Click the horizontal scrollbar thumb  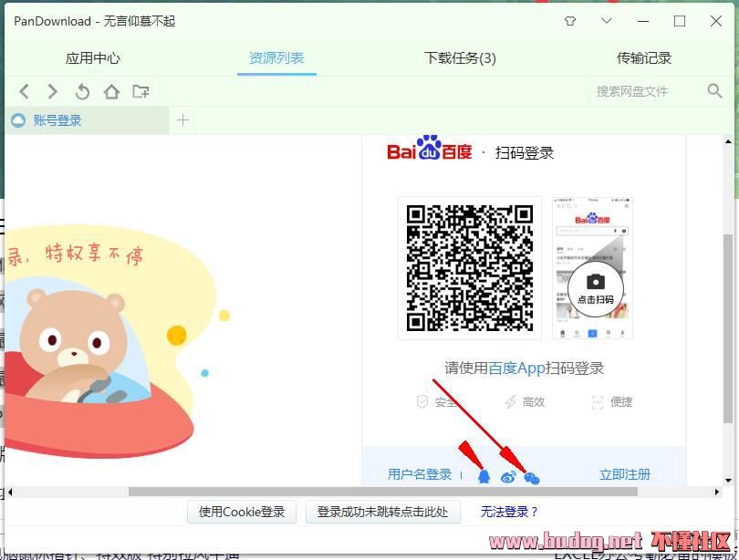[383, 492]
